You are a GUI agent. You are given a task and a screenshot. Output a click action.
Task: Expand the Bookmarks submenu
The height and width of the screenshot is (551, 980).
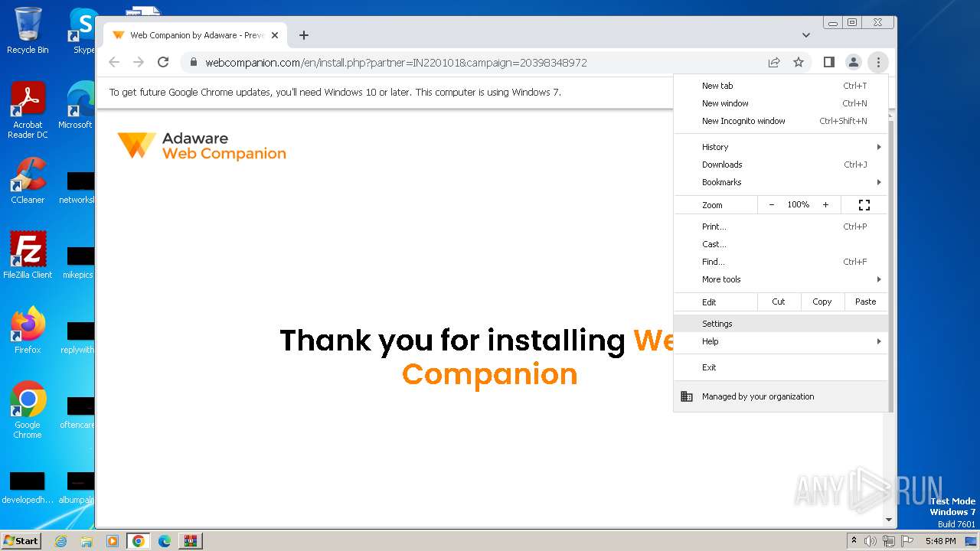[x=781, y=182]
